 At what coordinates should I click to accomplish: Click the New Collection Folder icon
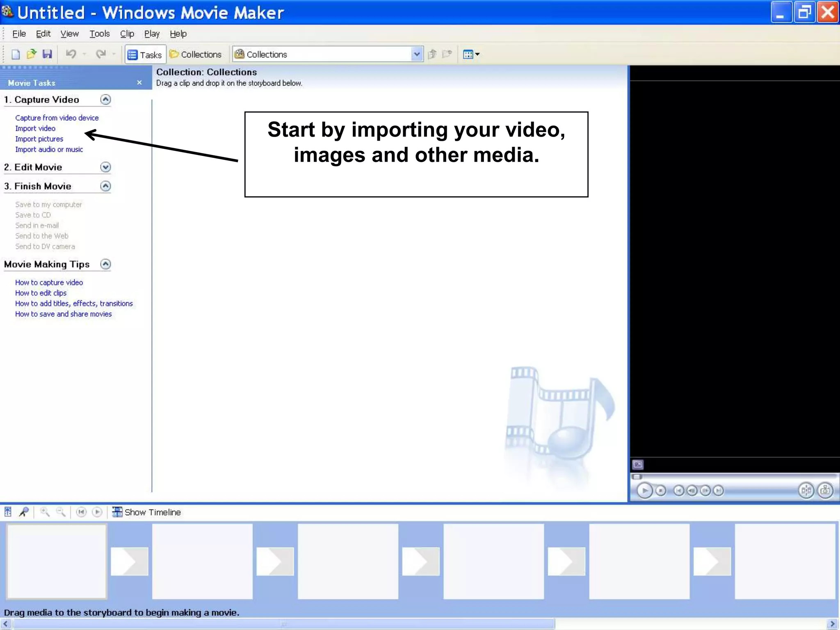pos(447,54)
